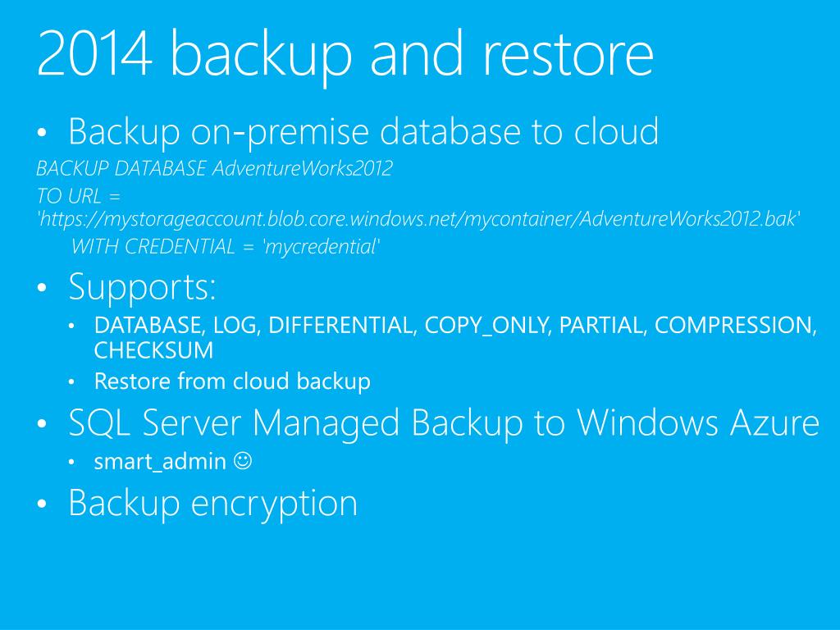Click the word CHECKSUM
This screenshot has height=630, width=840.
click(153, 351)
